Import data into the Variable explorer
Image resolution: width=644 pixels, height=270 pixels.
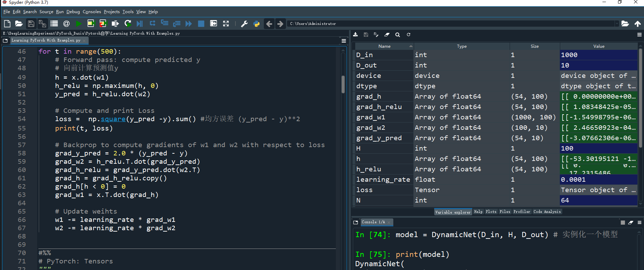click(x=356, y=35)
